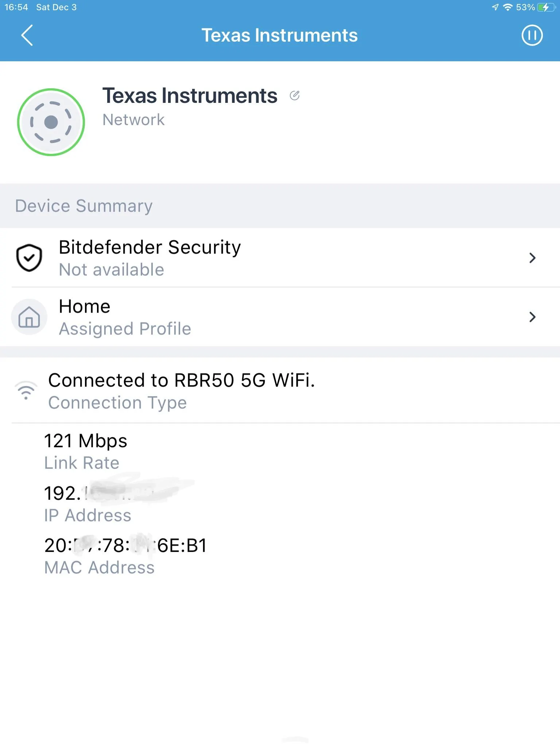Image resolution: width=560 pixels, height=747 pixels.
Task: Select the Connected to RBR50 5G WiFi text
Action: point(181,380)
